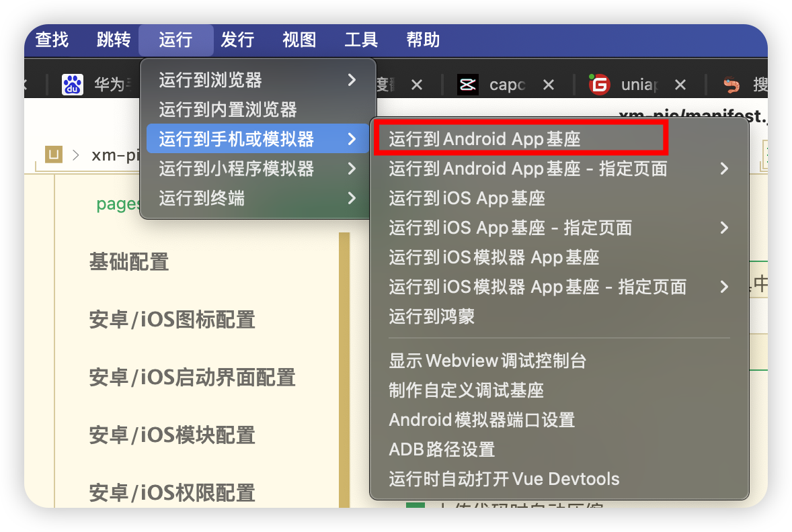The height and width of the screenshot is (532, 792).
Task: Click the manifest sidebar scrollbar
Action: pyautogui.click(x=344, y=369)
